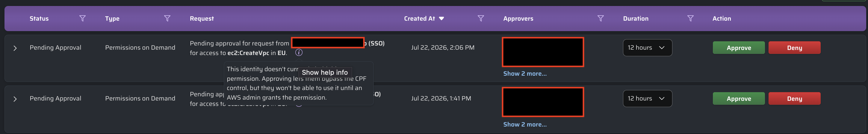Open the first row's 12 hours duration dropdown
The width and height of the screenshot is (868, 134).
647,48
